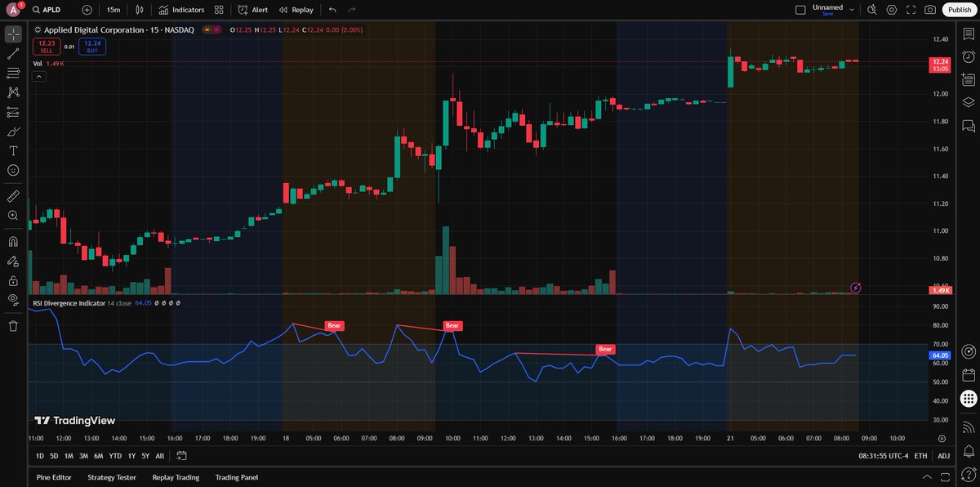Image resolution: width=980 pixels, height=487 pixels.
Task: Create an Alert
Action: [x=253, y=10]
